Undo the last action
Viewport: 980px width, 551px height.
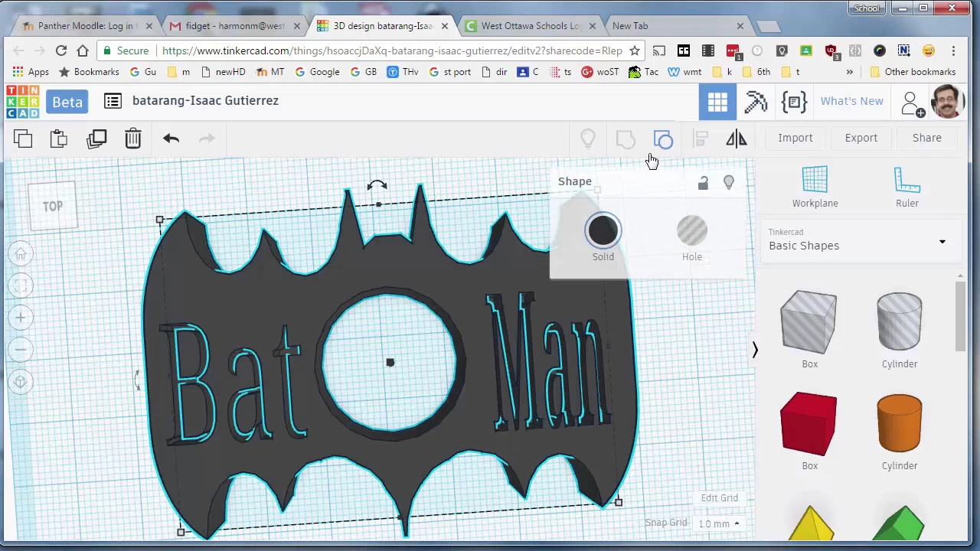171,139
